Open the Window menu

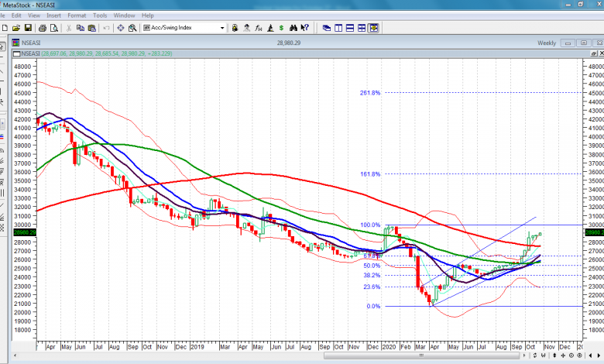tap(124, 15)
